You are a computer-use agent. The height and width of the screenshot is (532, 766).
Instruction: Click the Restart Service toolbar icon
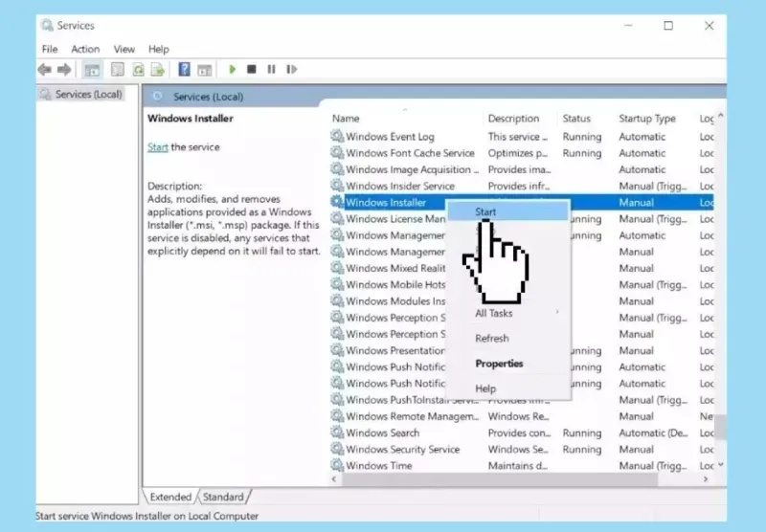pyautogui.click(x=292, y=69)
